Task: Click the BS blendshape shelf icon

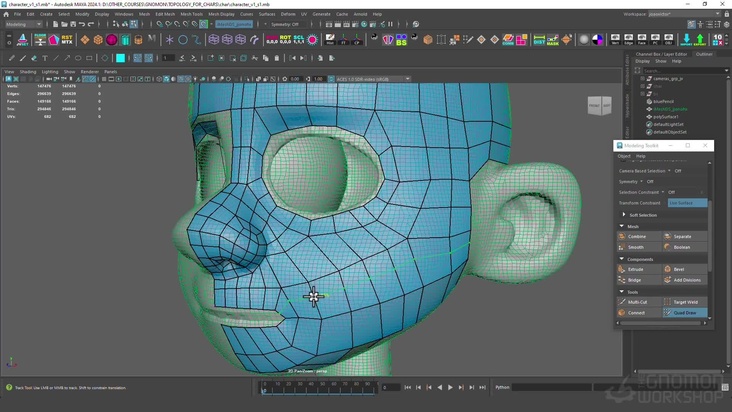Action: (x=401, y=40)
